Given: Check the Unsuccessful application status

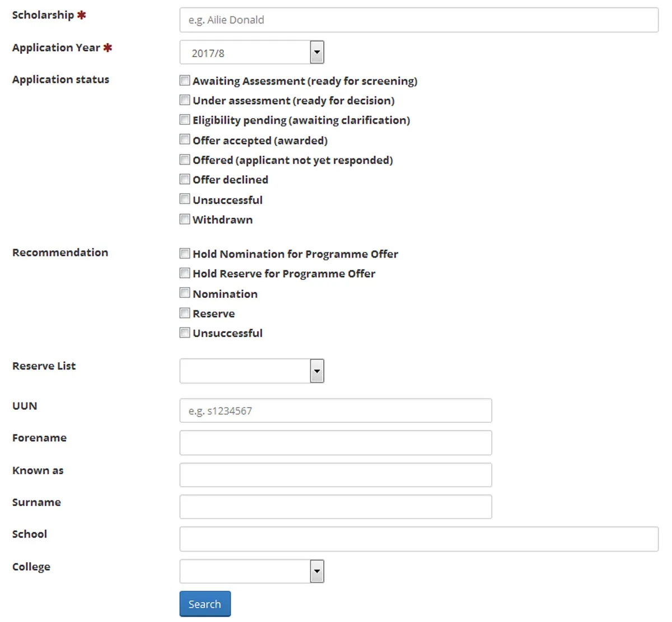Looking at the screenshot, I should (185, 199).
